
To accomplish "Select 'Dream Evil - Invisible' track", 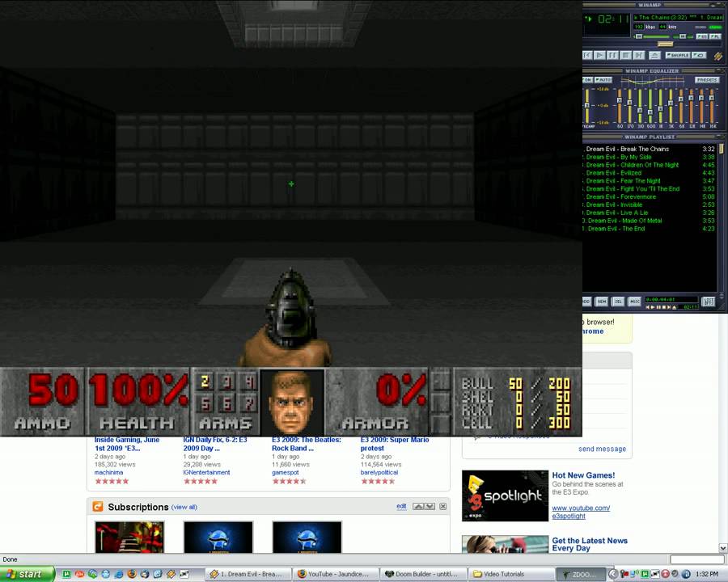I will (649, 205).
